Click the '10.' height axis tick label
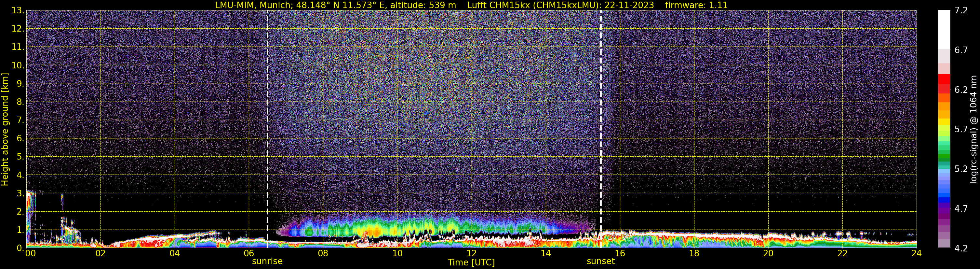This screenshot has height=269, width=980. [x=18, y=65]
